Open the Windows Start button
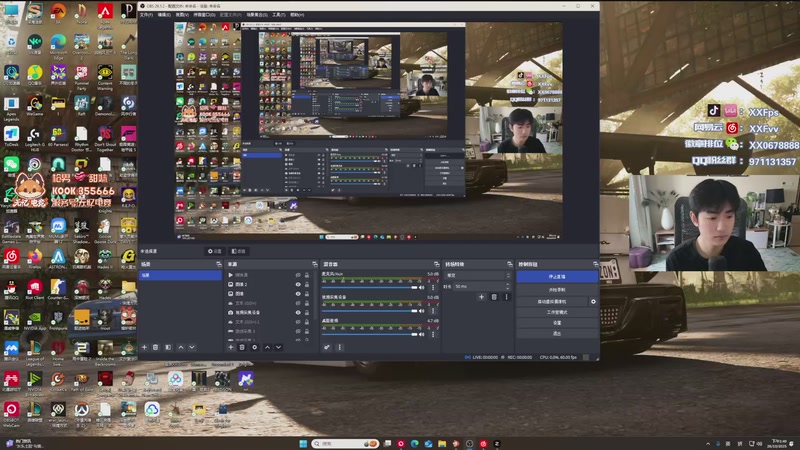This screenshot has width=800, height=450. 303,444
